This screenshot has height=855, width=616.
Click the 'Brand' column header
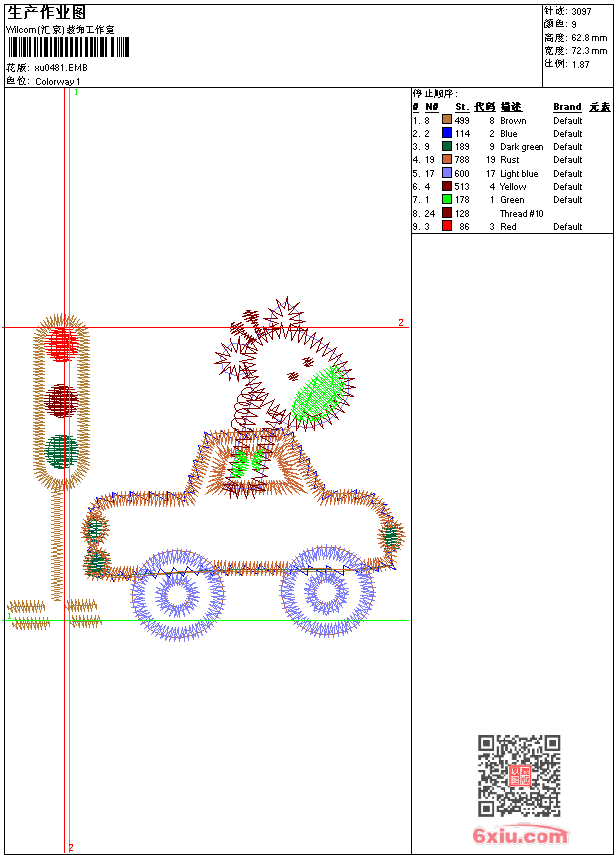pyautogui.click(x=567, y=107)
